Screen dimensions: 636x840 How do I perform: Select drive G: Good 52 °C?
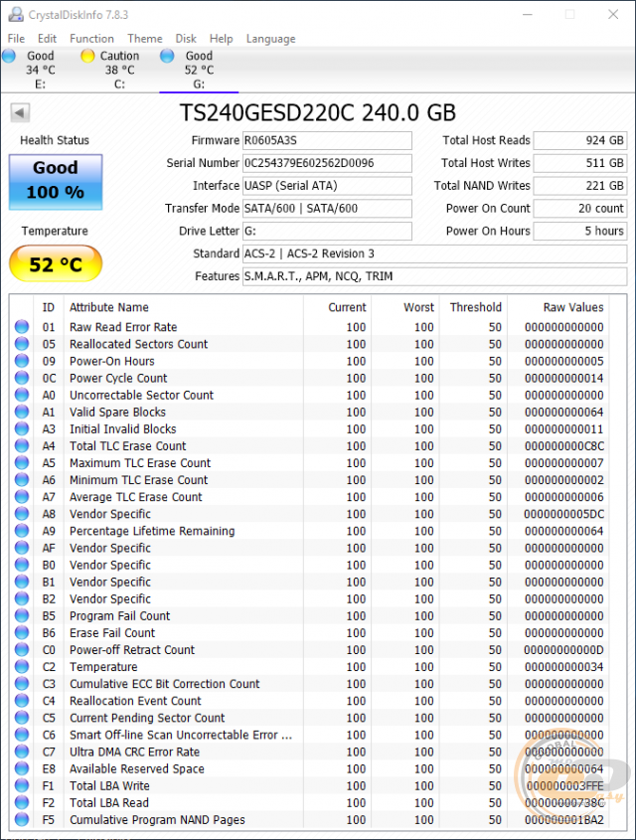click(x=199, y=70)
